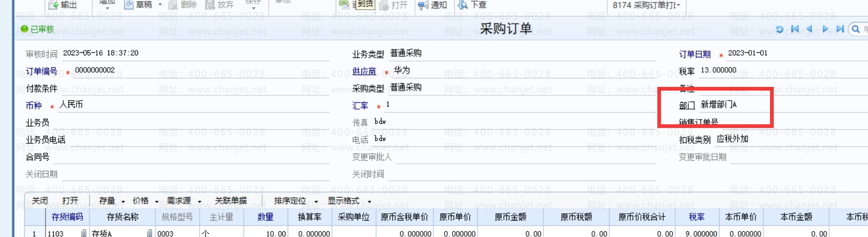Image resolution: width=868 pixels, height=237 pixels.
Task: Open the 币种 link label
Action: [x=34, y=105]
